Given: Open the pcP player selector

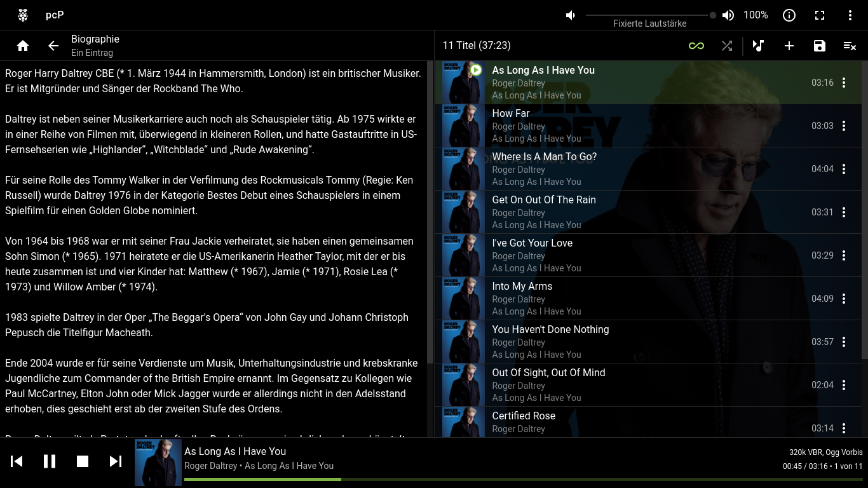Looking at the screenshot, I should 55,15.
